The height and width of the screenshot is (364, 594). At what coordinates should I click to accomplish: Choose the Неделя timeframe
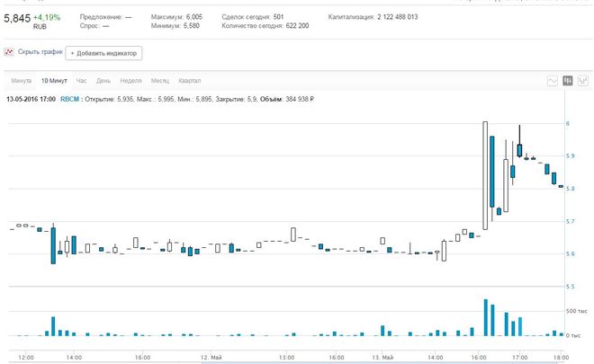tap(130, 81)
